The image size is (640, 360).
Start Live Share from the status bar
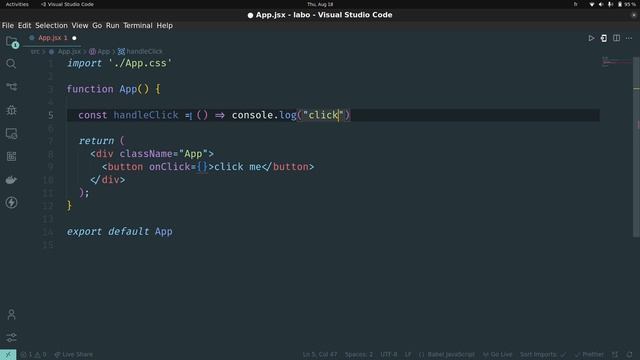click(x=73, y=355)
